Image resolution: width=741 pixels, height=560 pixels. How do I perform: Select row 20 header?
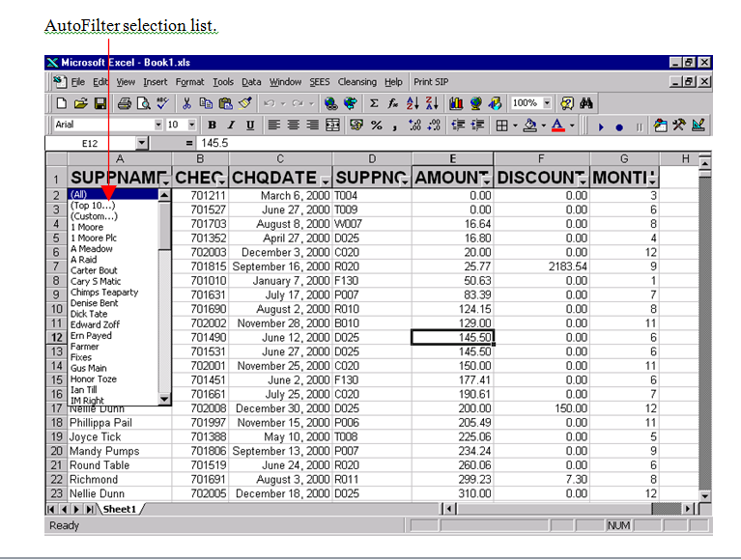tap(56, 451)
